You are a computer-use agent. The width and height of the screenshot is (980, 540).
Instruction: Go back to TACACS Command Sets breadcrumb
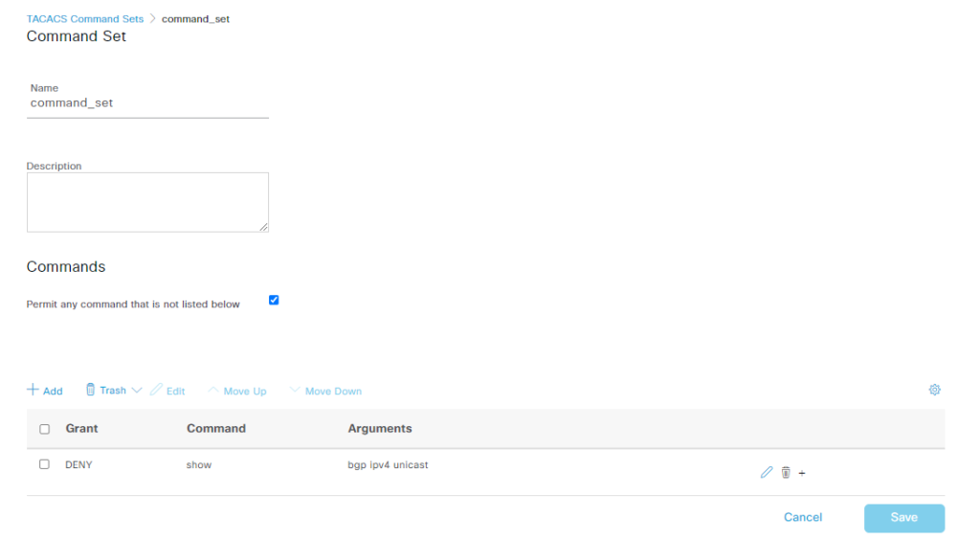85,19
